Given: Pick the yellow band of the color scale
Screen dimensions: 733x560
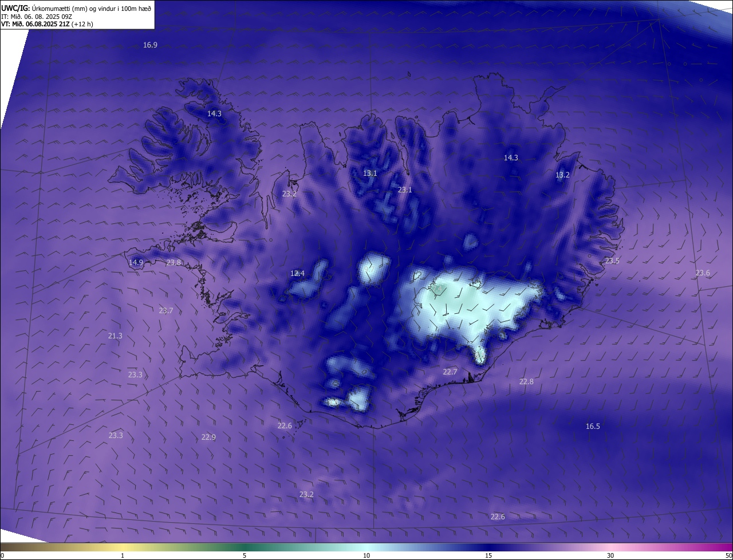Looking at the screenshot, I should [123, 547].
